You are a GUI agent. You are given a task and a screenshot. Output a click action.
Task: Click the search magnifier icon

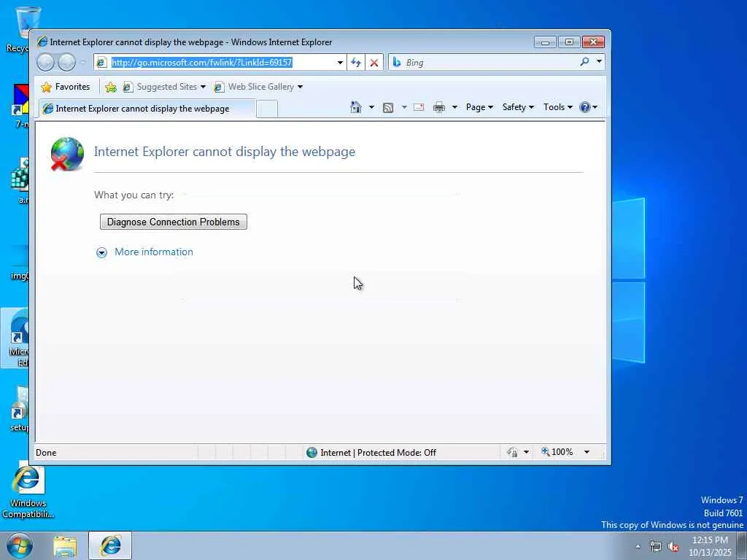click(584, 62)
